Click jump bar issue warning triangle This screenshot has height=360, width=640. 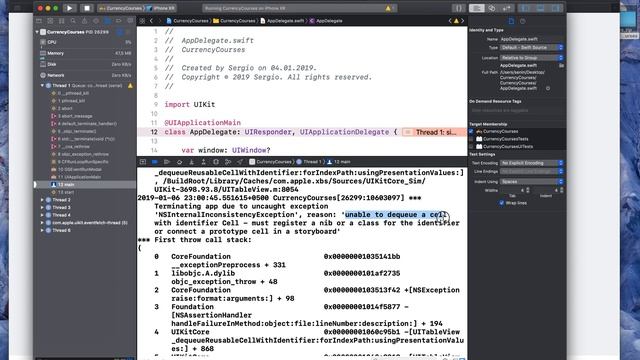coord(456,21)
